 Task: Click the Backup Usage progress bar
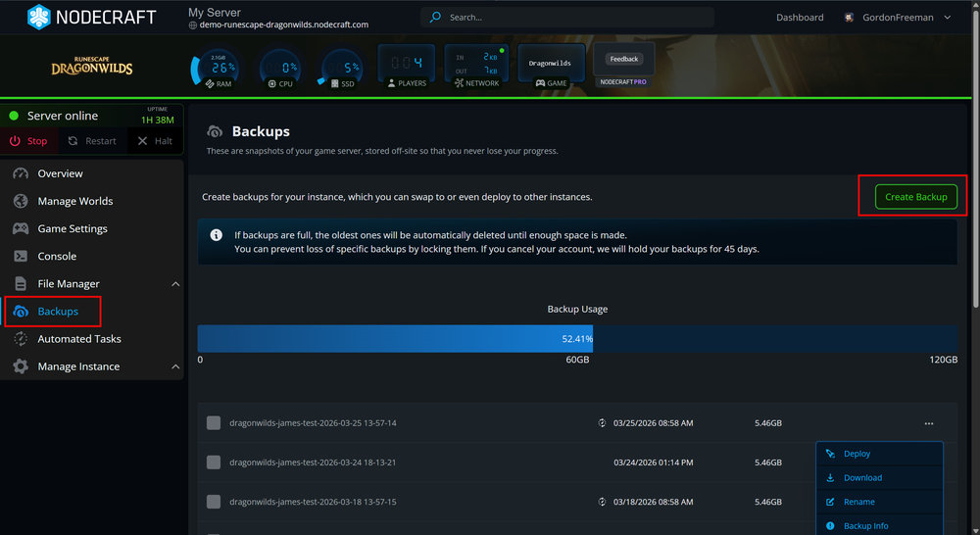(x=577, y=339)
